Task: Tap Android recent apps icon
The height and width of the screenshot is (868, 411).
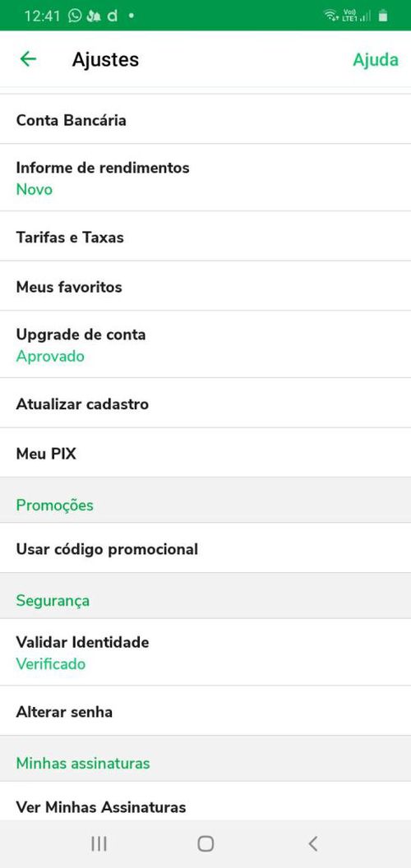Action: (x=99, y=843)
